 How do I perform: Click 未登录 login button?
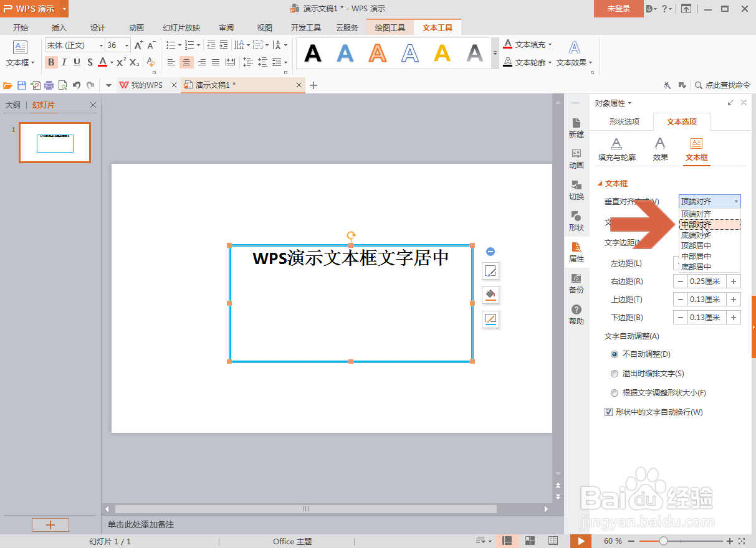(x=619, y=9)
